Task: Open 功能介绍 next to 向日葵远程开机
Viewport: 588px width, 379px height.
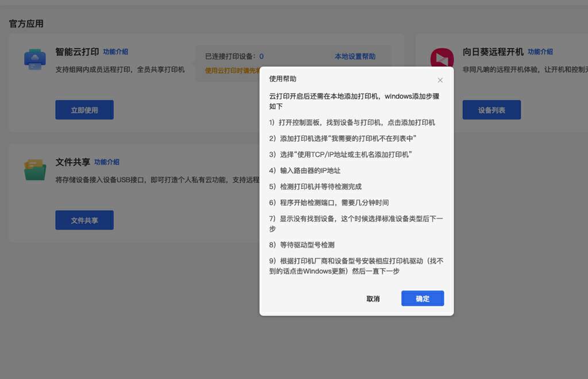Action: [540, 51]
